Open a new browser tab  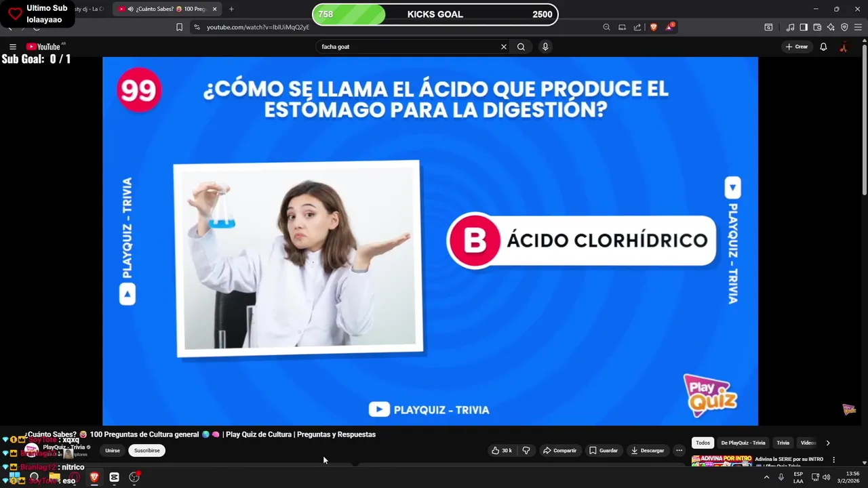click(x=231, y=9)
